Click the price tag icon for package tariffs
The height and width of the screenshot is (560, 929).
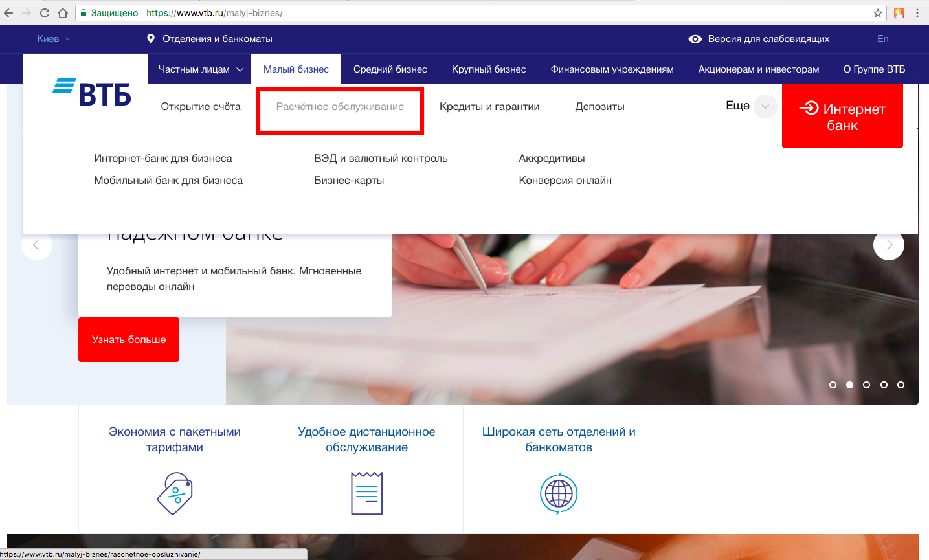pos(175,493)
